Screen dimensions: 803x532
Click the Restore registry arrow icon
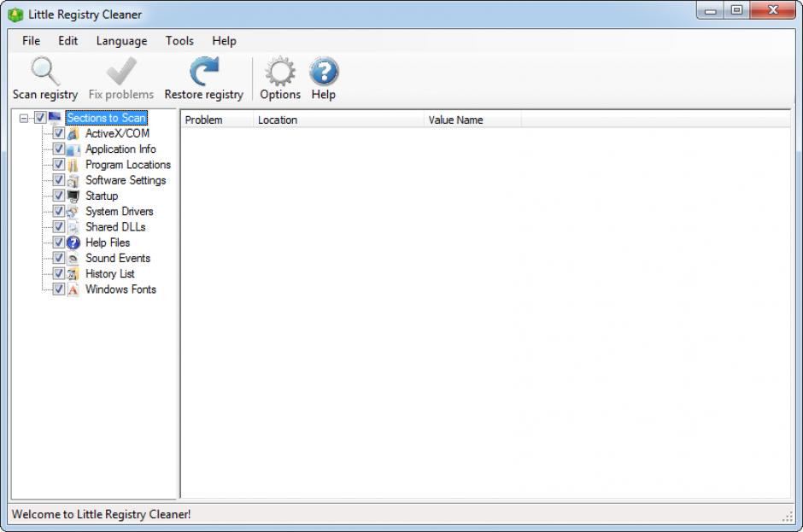[204, 71]
